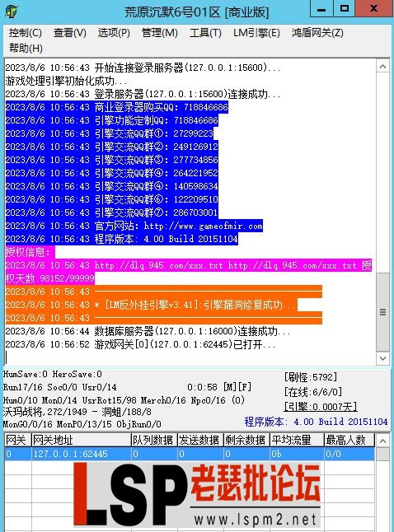394x532 pixels.
Task: Open the 控制(C) menu
Action: (25, 33)
